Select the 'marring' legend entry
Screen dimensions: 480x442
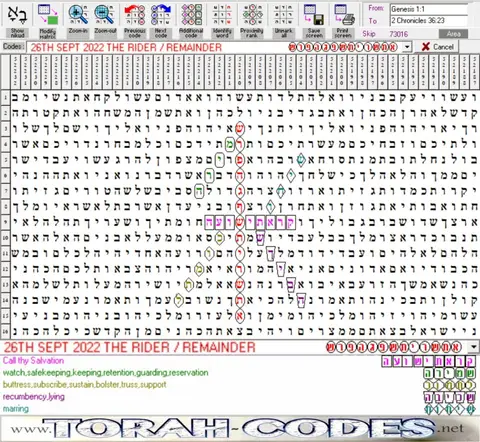pyautogui.click(x=16, y=409)
